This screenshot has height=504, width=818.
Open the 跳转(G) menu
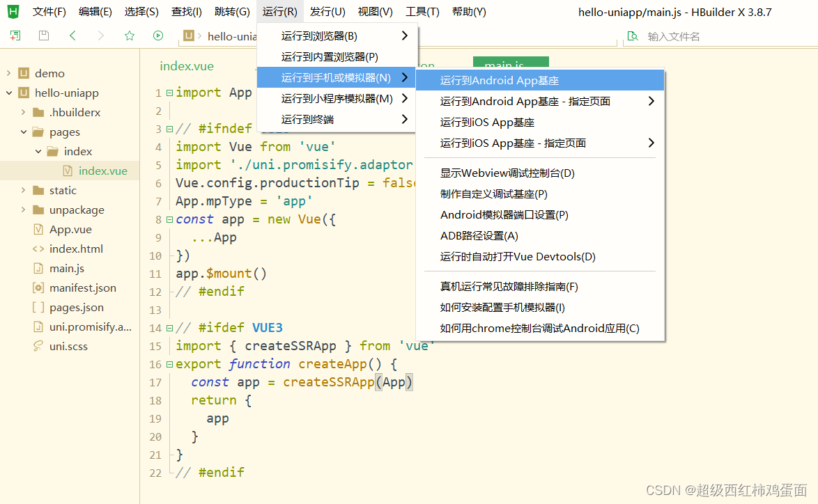click(x=232, y=11)
